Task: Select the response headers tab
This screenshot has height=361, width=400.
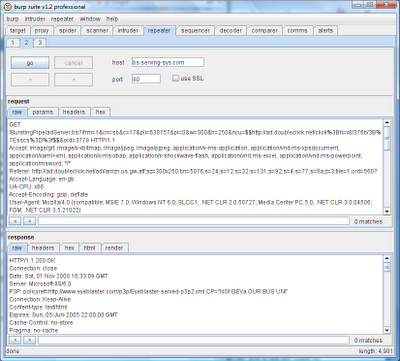Action: [43, 248]
